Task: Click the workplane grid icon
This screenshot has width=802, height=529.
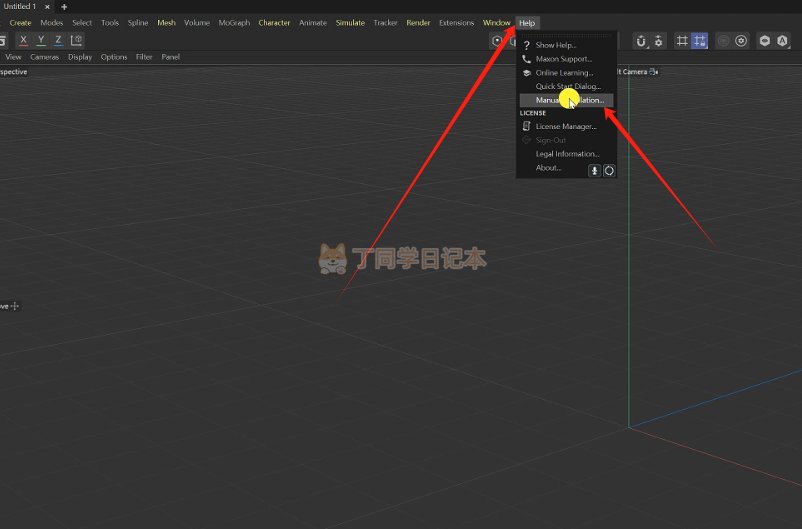Action: tap(682, 41)
